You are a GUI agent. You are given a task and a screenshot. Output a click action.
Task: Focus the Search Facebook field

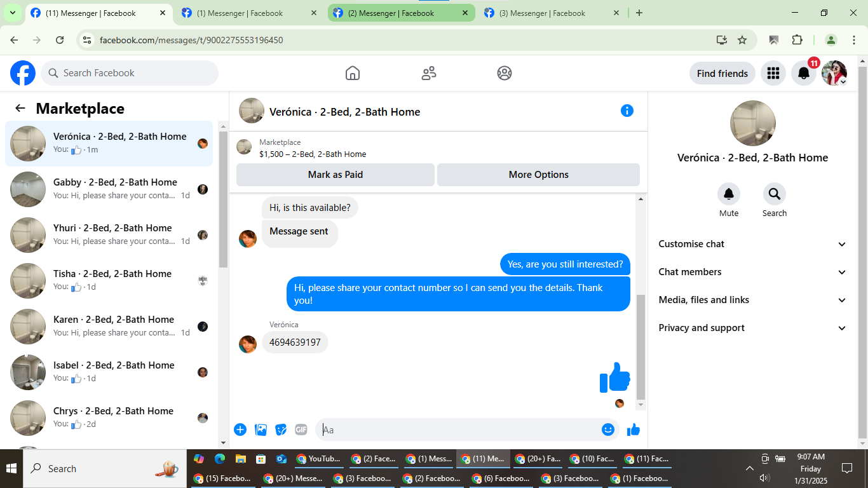[130, 73]
